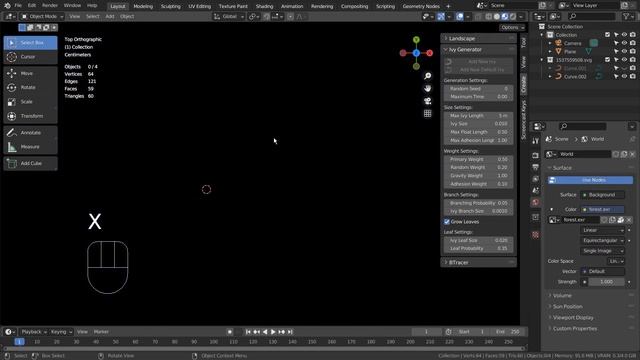Viewport: 640px width, 360px height.
Task: Toggle Curve.002 viewport visibility eye
Action: point(624,76)
